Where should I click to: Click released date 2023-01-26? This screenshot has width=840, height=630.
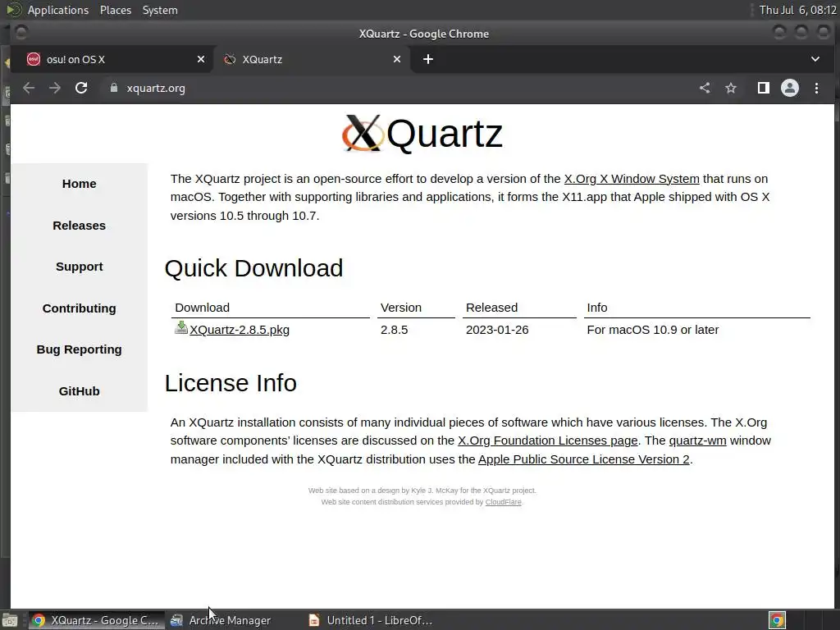point(497,330)
